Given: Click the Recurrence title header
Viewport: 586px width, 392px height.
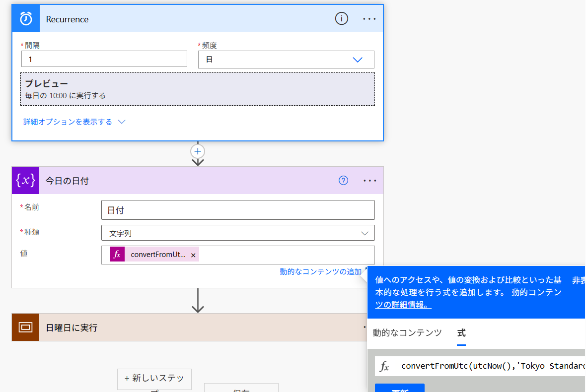Looking at the screenshot, I should pyautogui.click(x=67, y=19).
